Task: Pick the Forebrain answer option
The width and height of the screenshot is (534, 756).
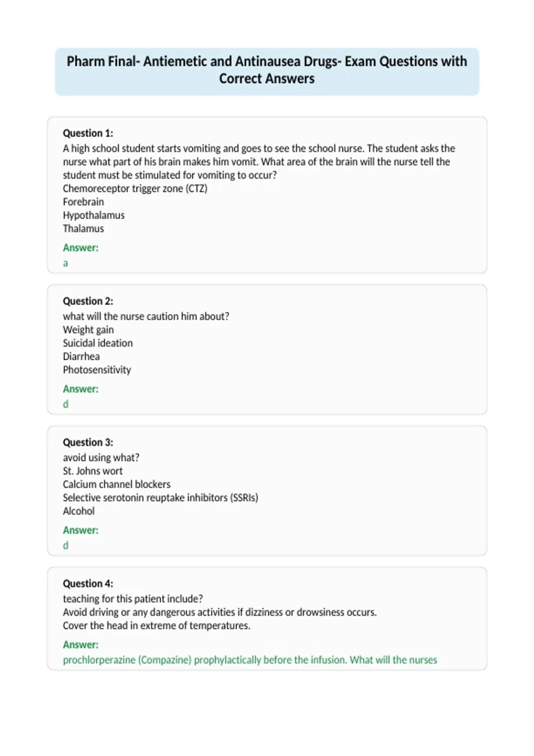Action: 83,202
